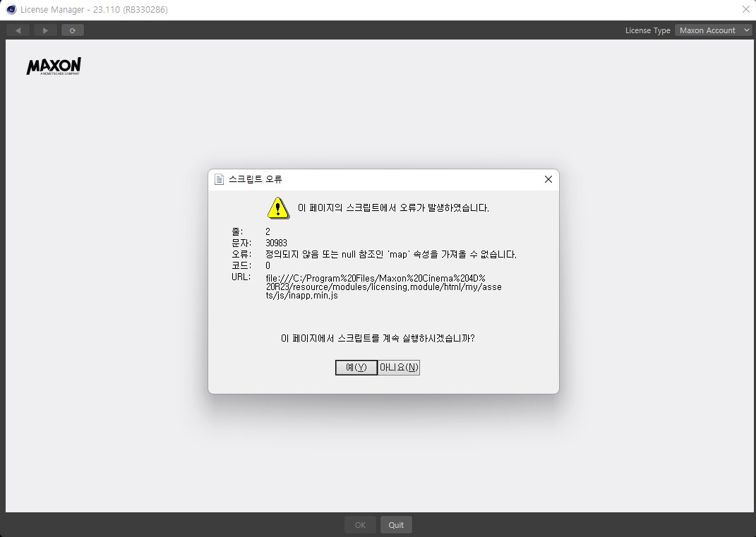Viewport: 756px width, 537px height.
Task: Click the Quit button
Action: tap(396, 525)
